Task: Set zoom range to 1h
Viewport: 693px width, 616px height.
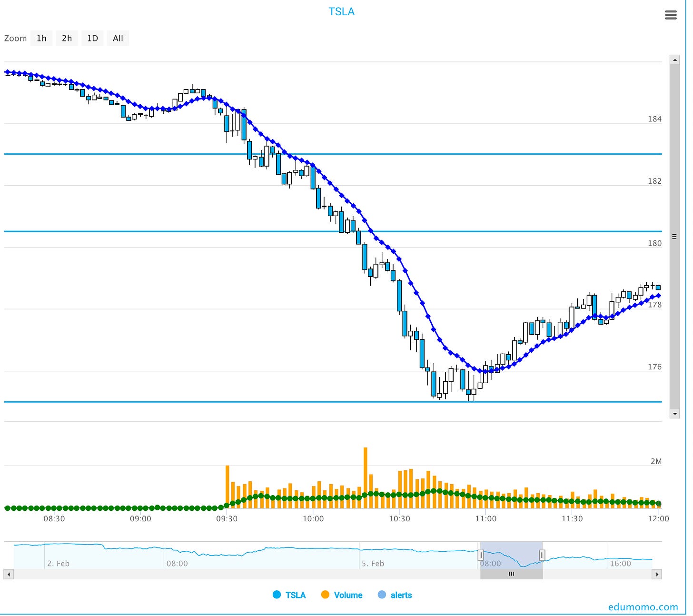Action: (41, 38)
